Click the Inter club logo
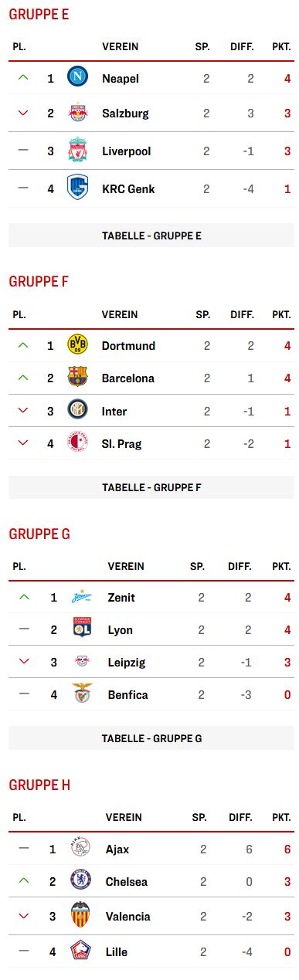299x980 pixels. coord(78,411)
